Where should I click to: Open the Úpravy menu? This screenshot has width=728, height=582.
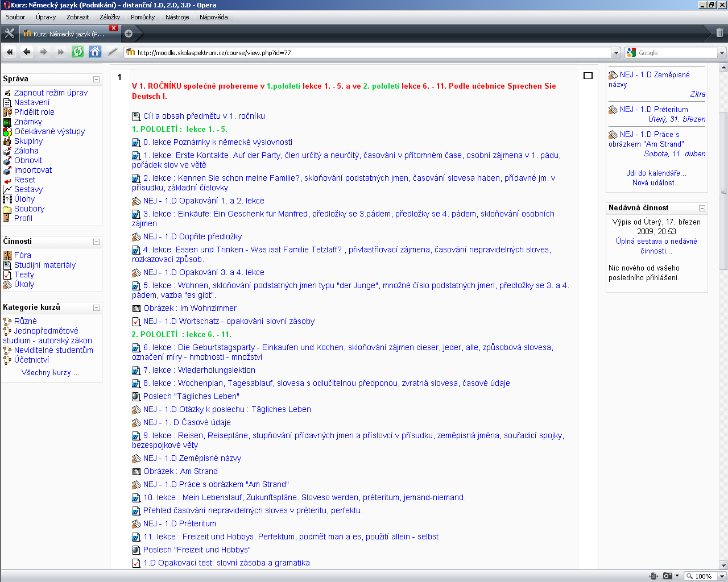pos(46,17)
